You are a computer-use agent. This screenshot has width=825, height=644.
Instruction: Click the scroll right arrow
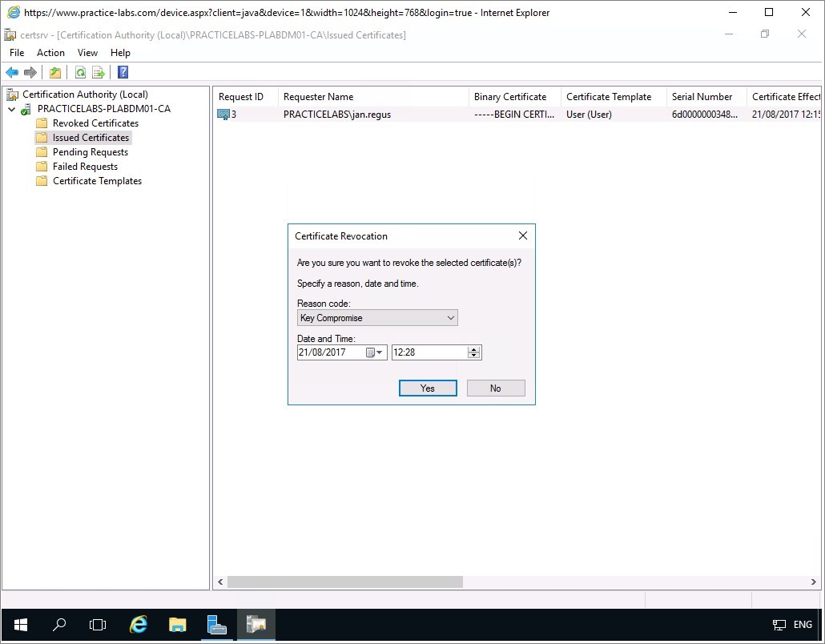(x=814, y=582)
